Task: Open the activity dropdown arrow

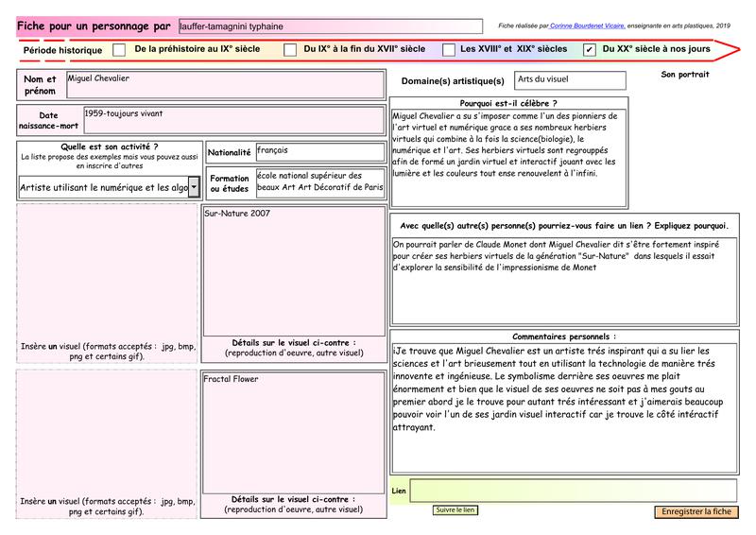Action: point(194,187)
